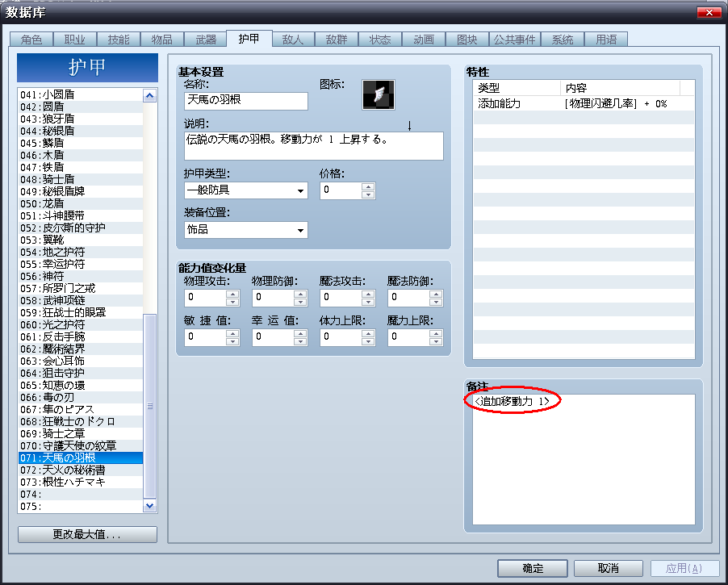Select armor 067:隼のピアス

click(81, 410)
